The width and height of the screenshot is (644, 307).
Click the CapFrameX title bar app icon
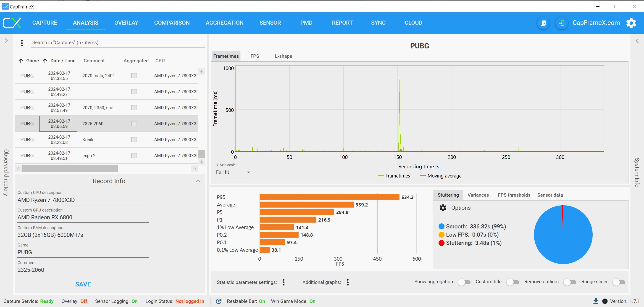click(x=5, y=6)
